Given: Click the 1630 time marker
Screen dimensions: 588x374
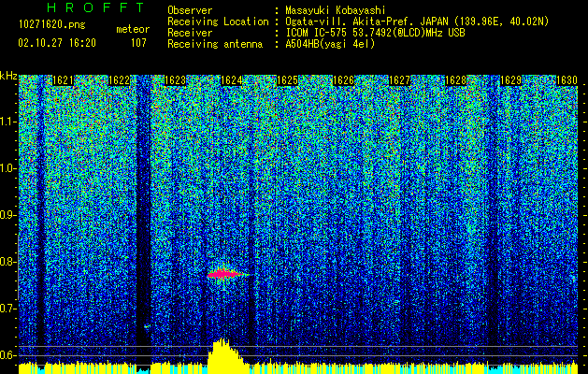Looking at the screenshot, I should [566, 80].
